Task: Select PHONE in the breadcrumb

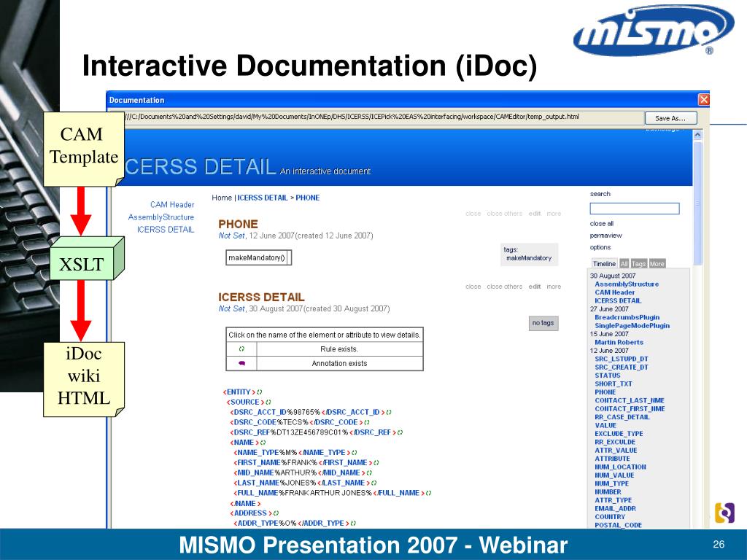Action: point(307,198)
